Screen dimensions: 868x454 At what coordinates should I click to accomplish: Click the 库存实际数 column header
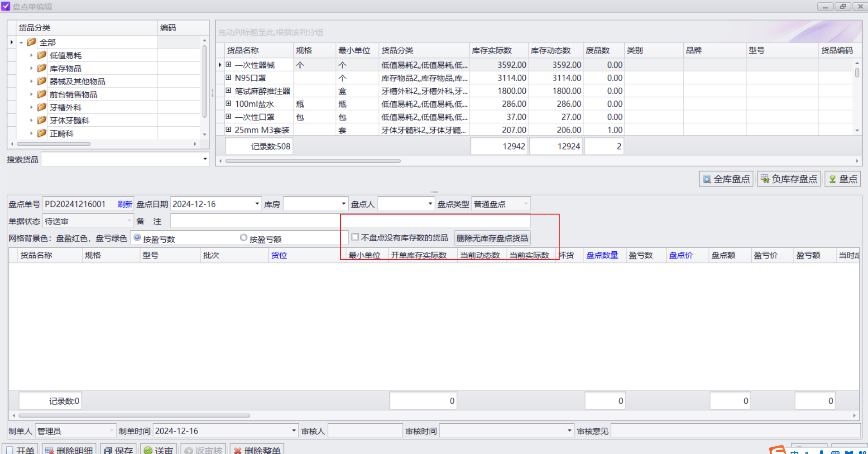[499, 50]
